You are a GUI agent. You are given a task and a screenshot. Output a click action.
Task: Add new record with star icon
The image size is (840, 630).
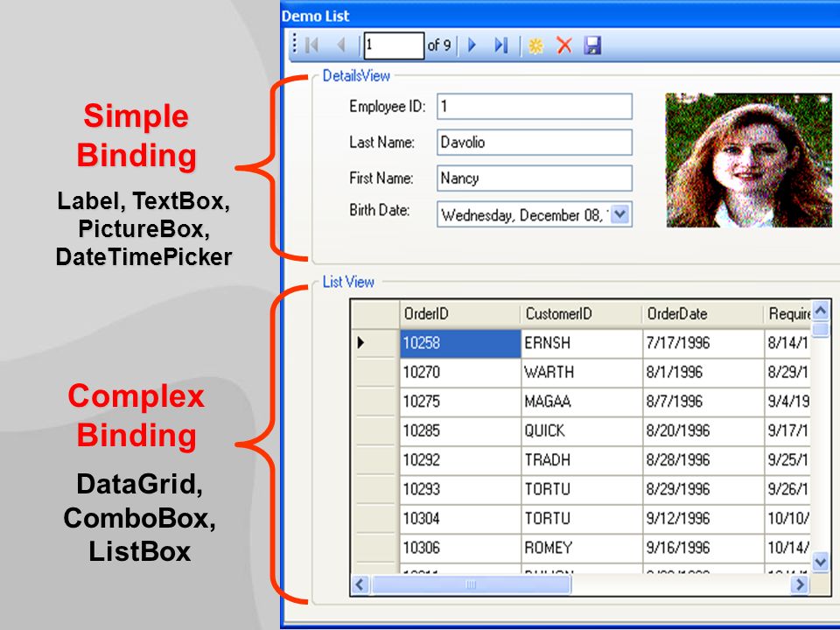pos(535,46)
